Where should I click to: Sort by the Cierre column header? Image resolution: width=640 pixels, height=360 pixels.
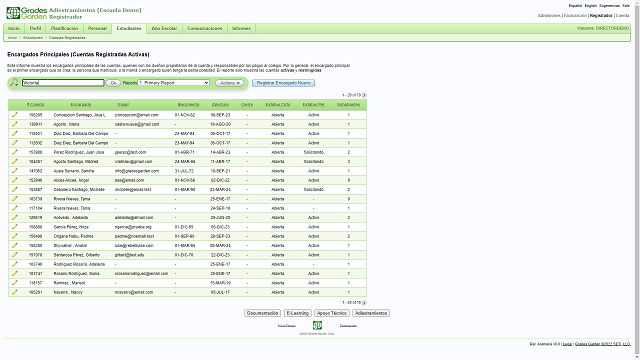(x=247, y=104)
